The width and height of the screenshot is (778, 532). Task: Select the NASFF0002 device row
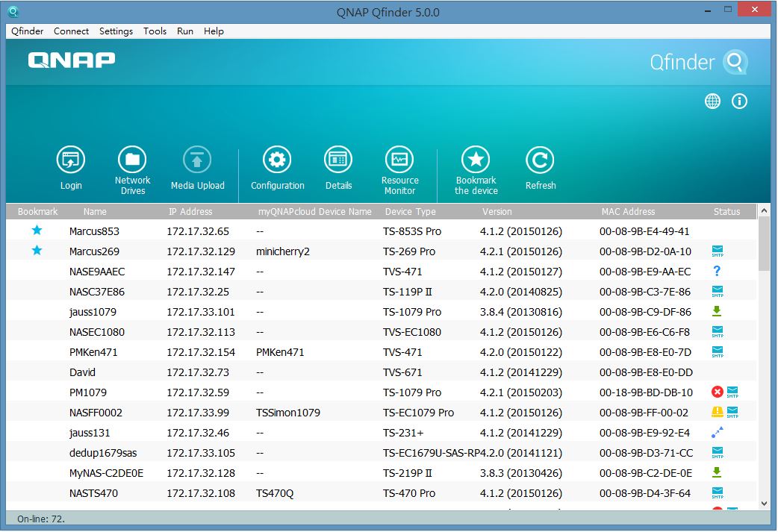tap(96, 413)
